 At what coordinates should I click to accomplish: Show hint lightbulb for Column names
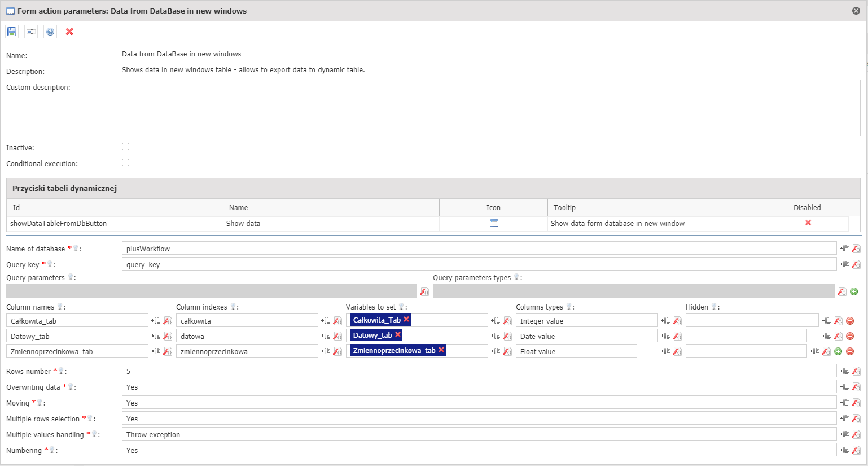pos(60,306)
